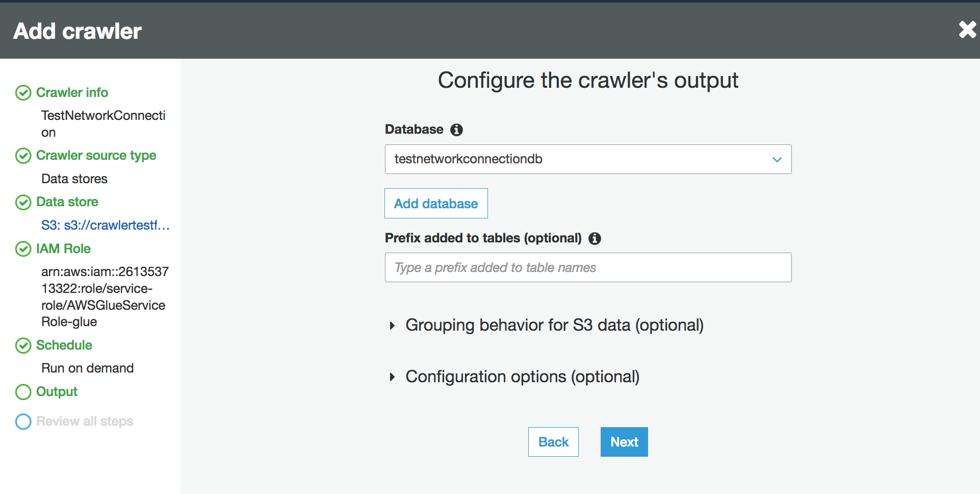Expand Grouping behavior for S3 data
Image resolution: width=980 pixels, height=494 pixels.
[x=554, y=325]
